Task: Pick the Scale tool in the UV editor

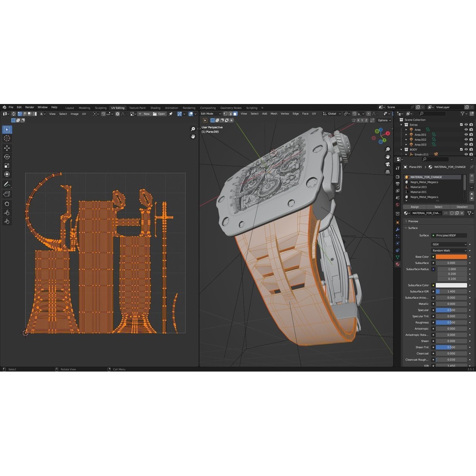Action: point(7,166)
